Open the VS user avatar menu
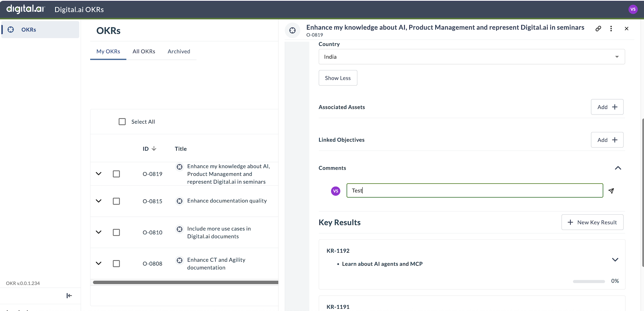Image resolution: width=644 pixels, height=311 pixels. [x=633, y=9]
